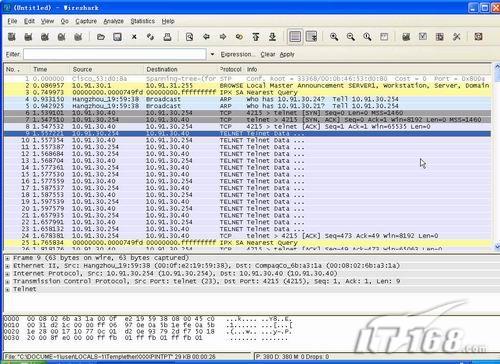Toggle packet list colorization button

coord(295,37)
